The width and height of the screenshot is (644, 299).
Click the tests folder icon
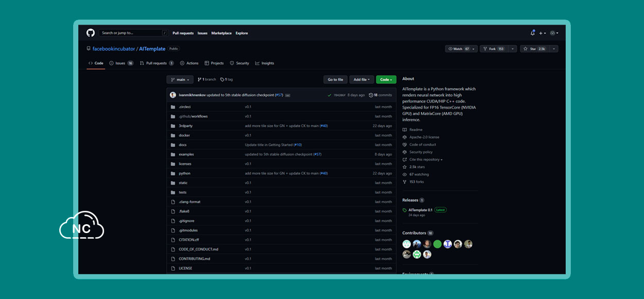tap(173, 192)
